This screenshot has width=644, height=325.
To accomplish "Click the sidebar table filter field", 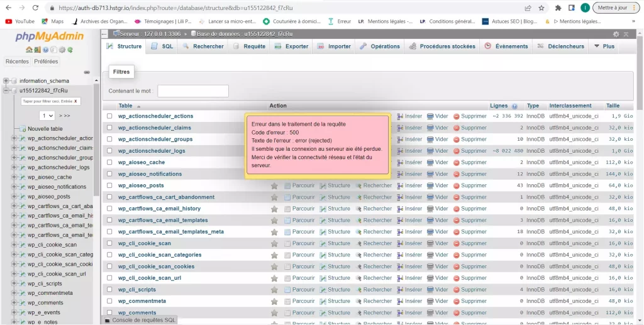I will pos(51,101).
